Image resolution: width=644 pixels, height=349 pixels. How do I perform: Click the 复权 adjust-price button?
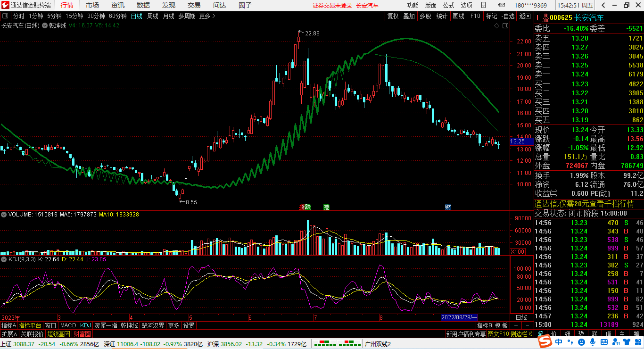coord(393,16)
